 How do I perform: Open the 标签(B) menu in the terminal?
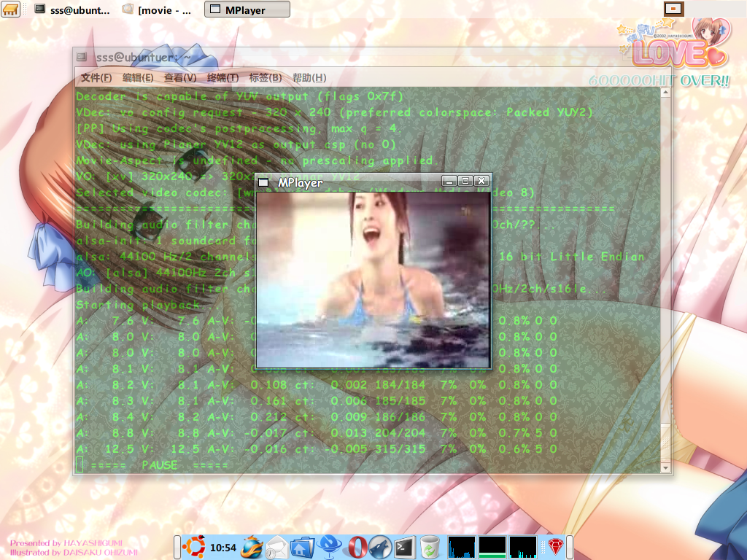(266, 77)
